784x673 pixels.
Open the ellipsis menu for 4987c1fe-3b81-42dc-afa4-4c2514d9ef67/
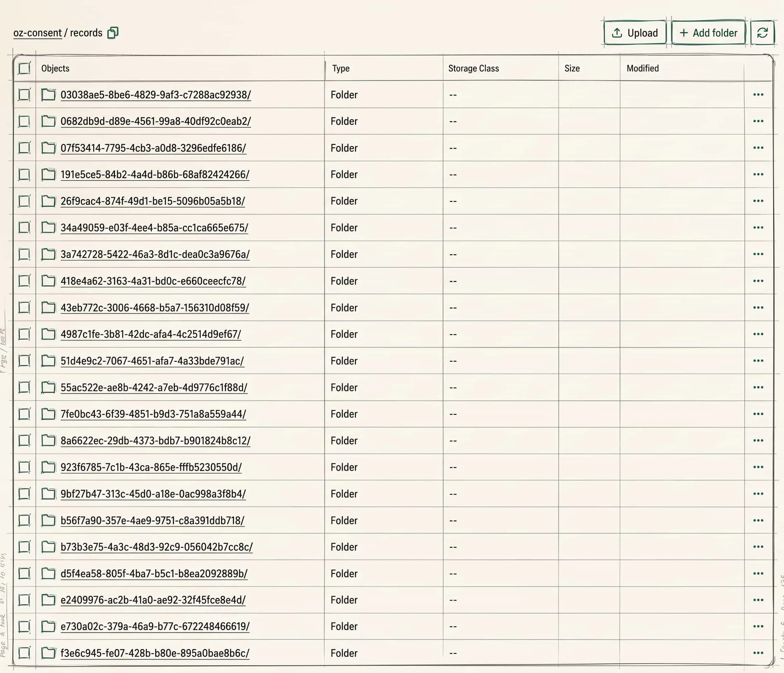tap(758, 334)
